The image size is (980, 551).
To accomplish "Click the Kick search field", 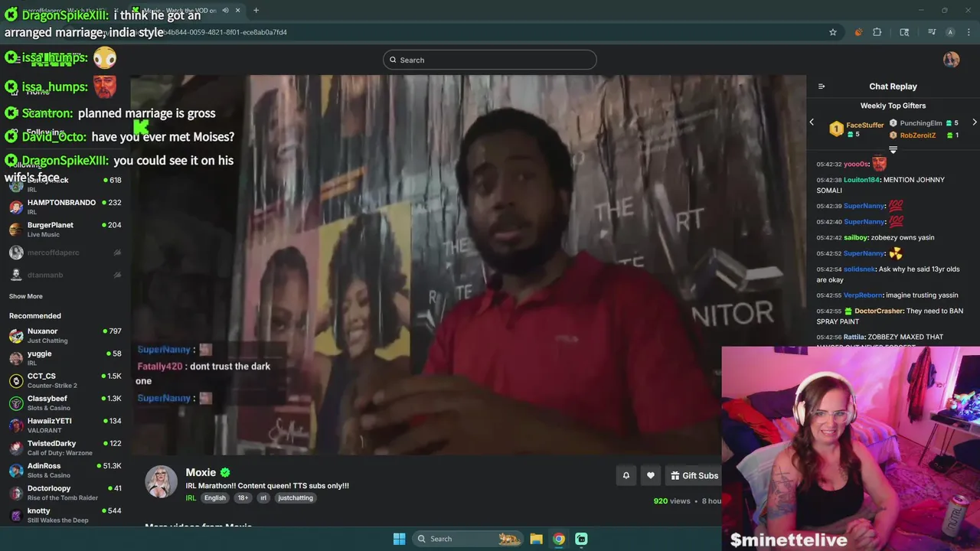I will [490, 60].
